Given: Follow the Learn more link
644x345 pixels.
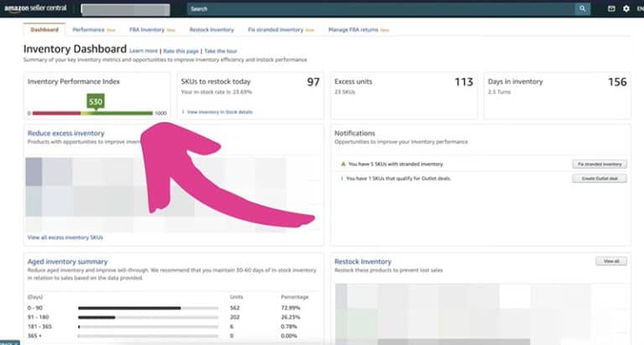Looking at the screenshot, I should 143,51.
